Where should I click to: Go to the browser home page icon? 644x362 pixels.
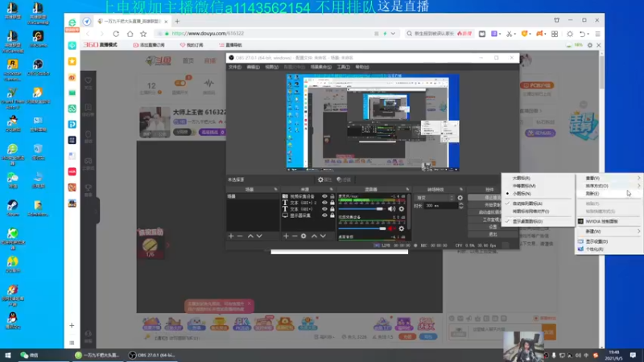[130, 34]
